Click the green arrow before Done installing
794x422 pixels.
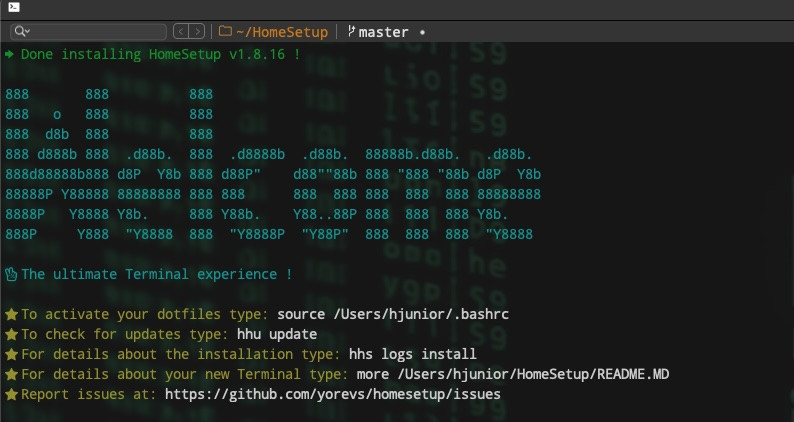coord(10,54)
